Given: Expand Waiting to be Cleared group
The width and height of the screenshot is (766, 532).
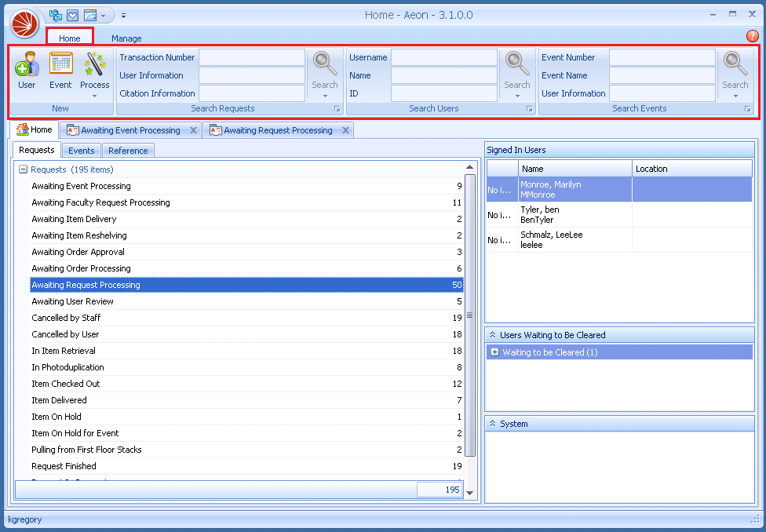Looking at the screenshot, I should click(x=494, y=352).
